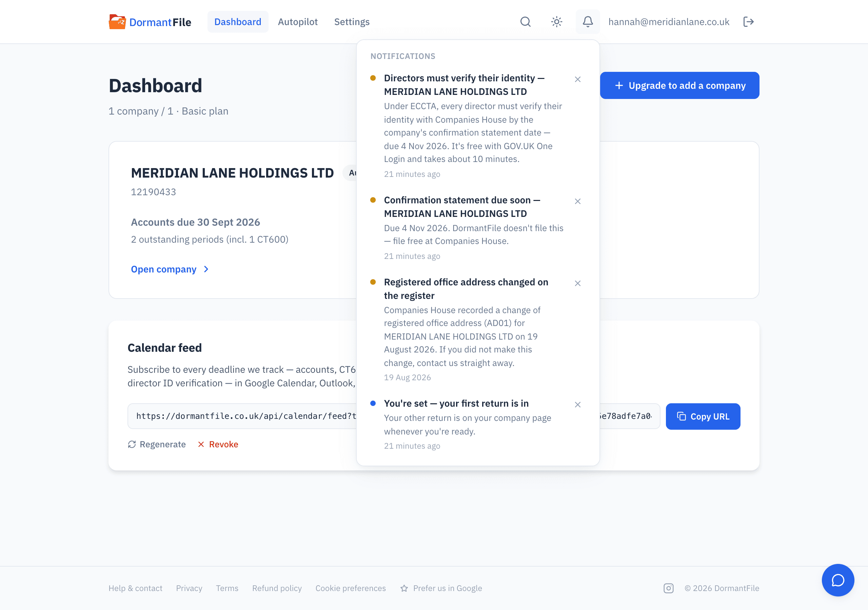Dismiss the Registered office address changed notification

click(578, 283)
